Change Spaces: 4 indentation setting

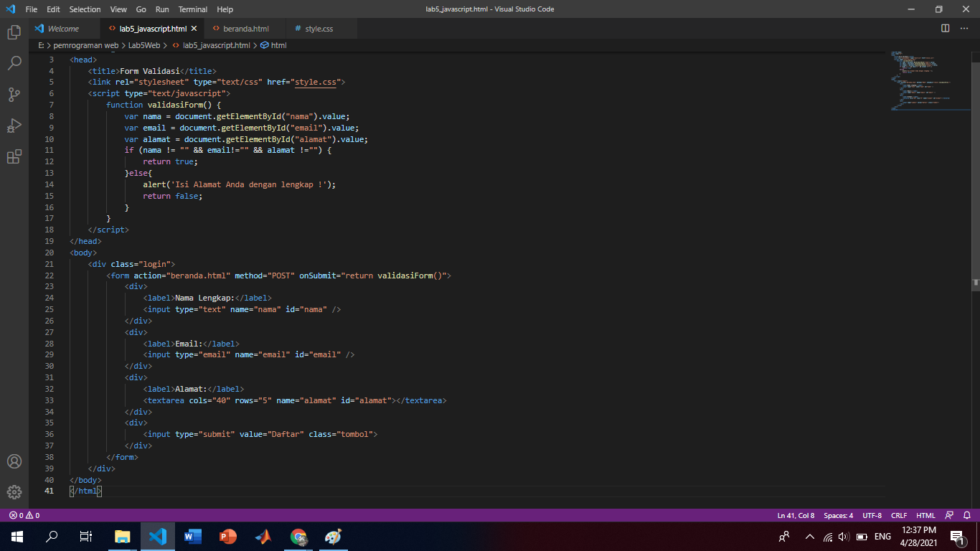838,514
